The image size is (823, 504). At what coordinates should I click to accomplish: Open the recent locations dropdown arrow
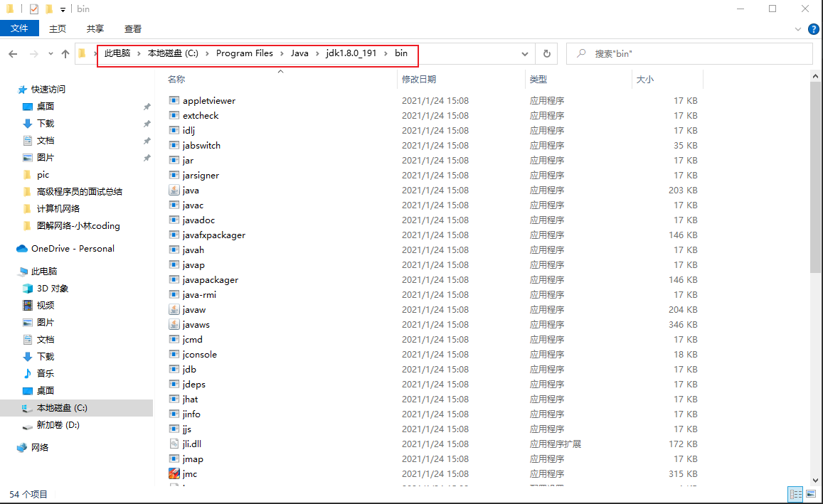click(x=51, y=53)
